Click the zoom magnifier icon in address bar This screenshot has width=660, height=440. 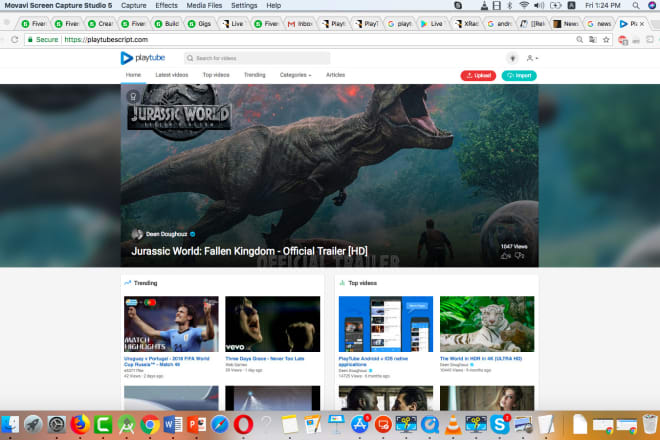pyautogui.click(x=580, y=40)
